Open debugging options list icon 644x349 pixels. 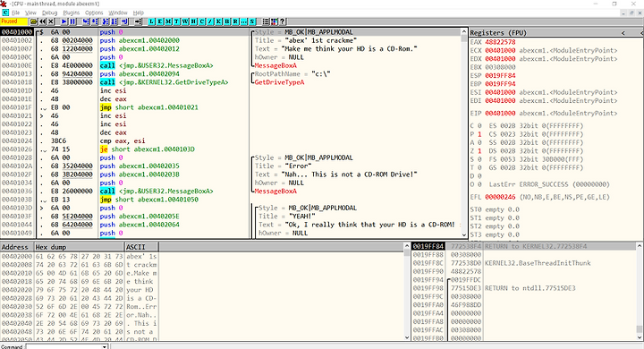[x=266, y=21]
